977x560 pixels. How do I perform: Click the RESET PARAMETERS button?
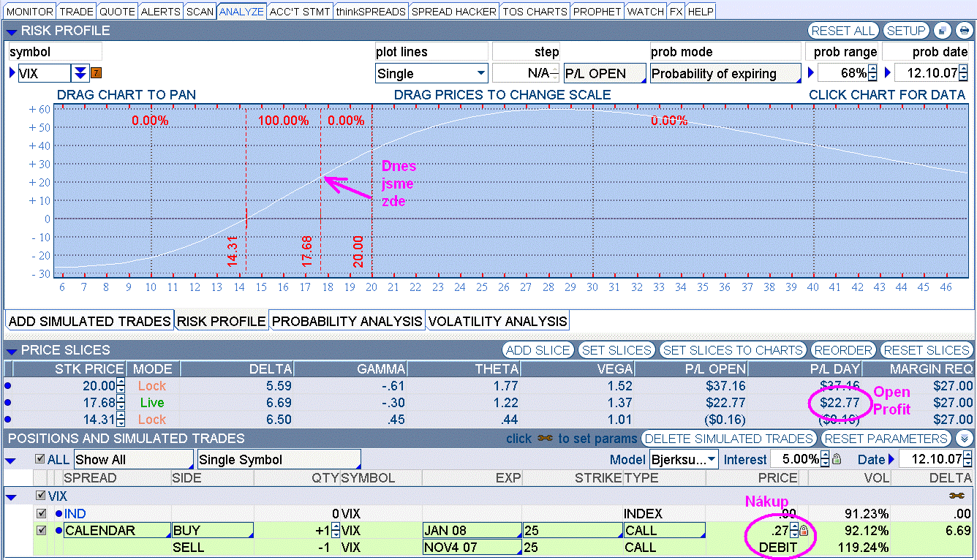coord(886,439)
